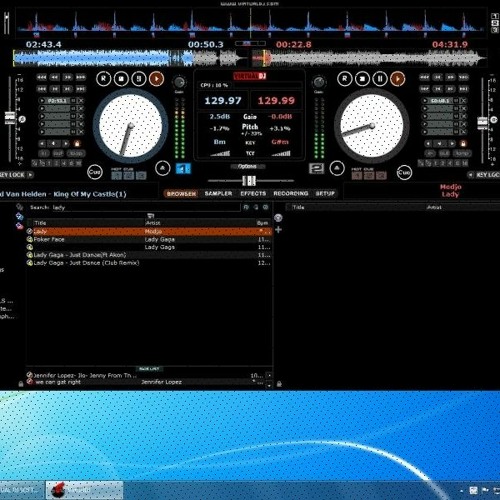The image size is (500, 500).
Task: Toggle the lock icon under the right playlist panel
Action: [279, 384]
